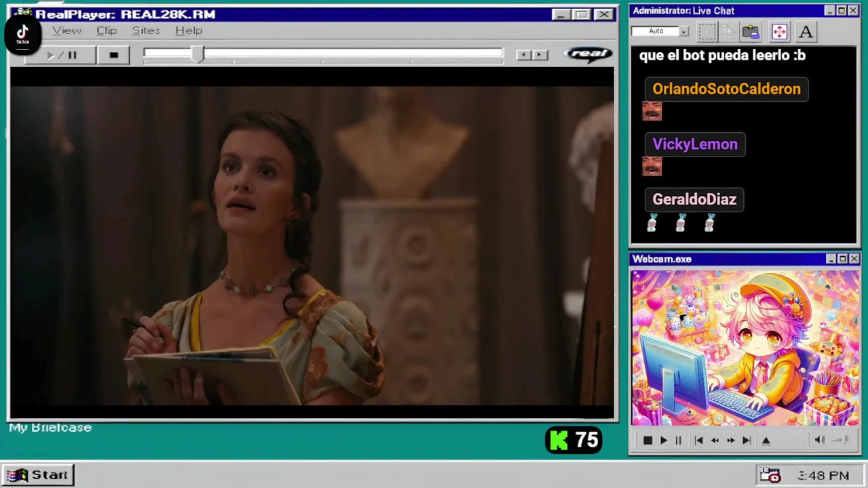This screenshot has height=488, width=868.
Task: Select the username VickyLemon
Action: tap(694, 144)
